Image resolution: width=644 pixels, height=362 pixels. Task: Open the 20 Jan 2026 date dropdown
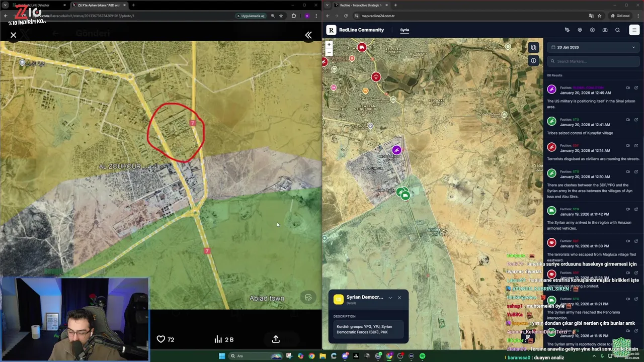coord(593,47)
